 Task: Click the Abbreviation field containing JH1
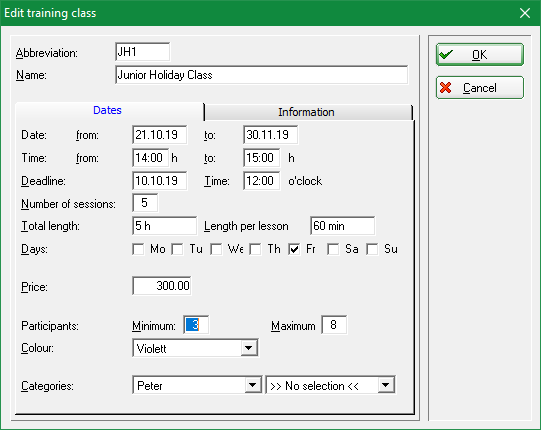(142, 52)
